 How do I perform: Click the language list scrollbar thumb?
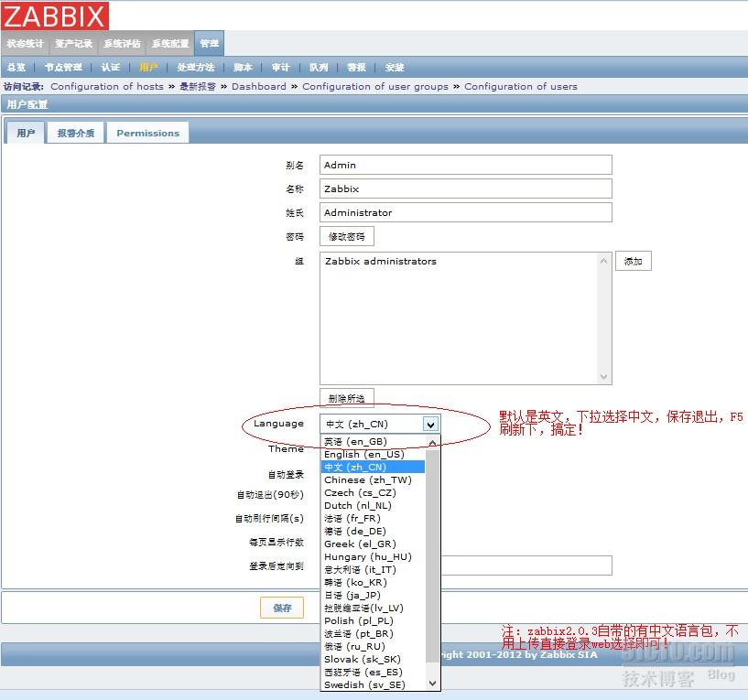432,555
